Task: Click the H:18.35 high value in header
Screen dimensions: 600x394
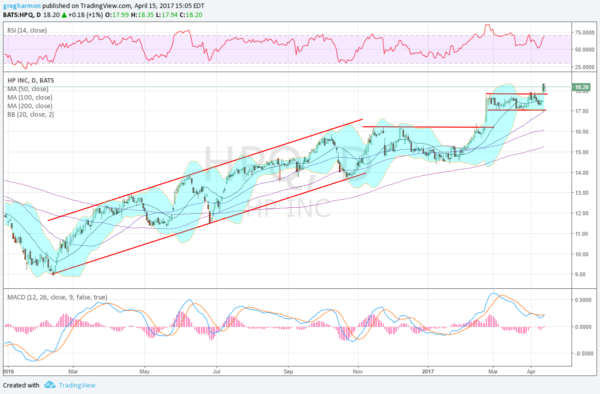Action: (141, 15)
